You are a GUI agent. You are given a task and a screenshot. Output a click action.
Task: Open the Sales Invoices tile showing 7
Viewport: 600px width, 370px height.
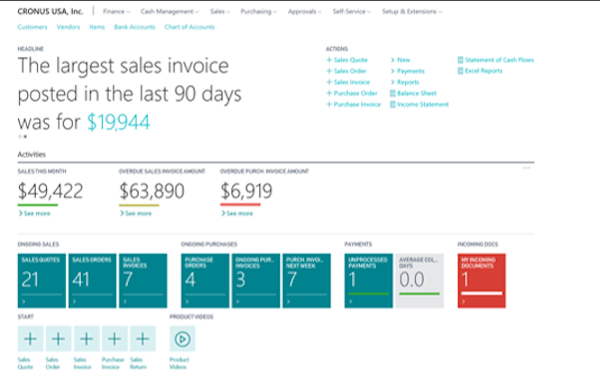[143, 280]
